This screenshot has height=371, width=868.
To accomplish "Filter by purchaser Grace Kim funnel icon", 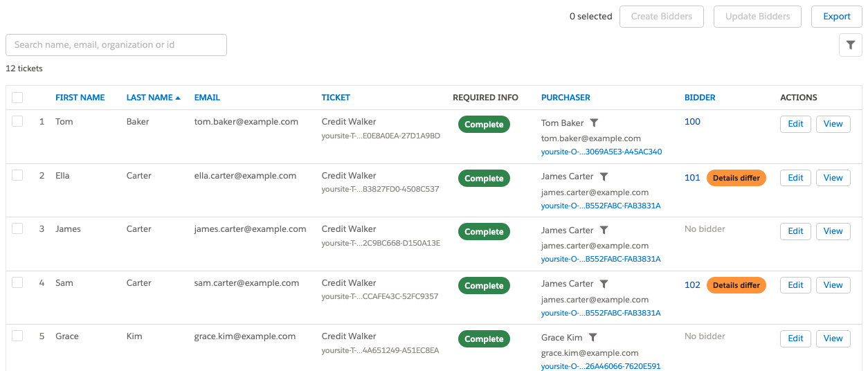I will tap(593, 337).
